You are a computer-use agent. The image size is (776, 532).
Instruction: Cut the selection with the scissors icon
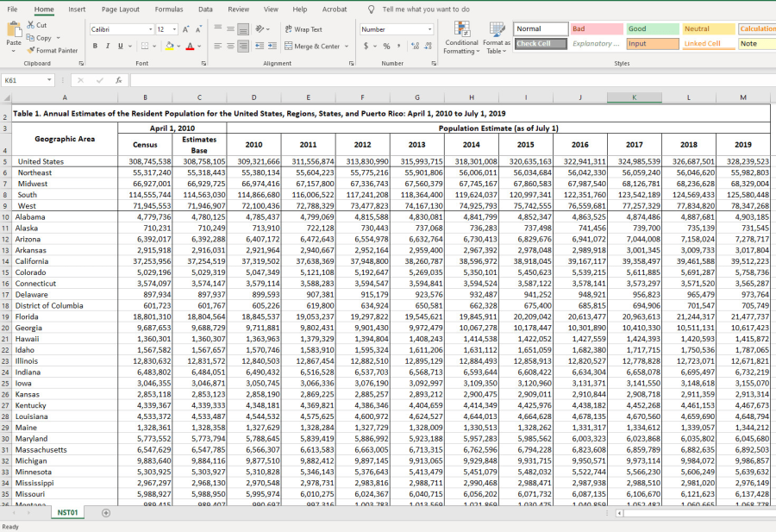31,25
